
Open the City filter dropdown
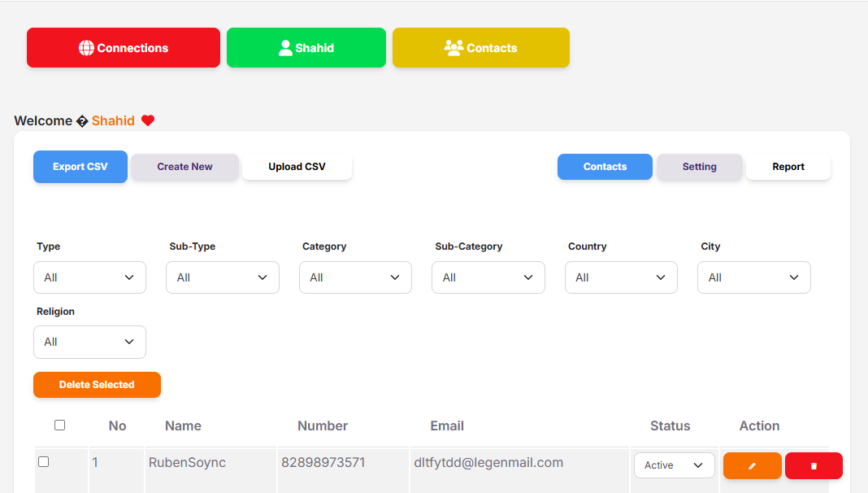point(754,277)
